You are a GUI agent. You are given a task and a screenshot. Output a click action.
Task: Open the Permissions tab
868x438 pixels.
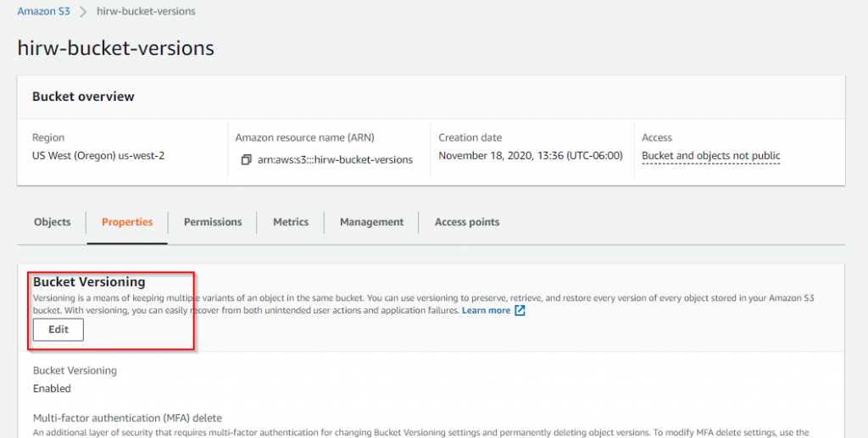(x=213, y=222)
